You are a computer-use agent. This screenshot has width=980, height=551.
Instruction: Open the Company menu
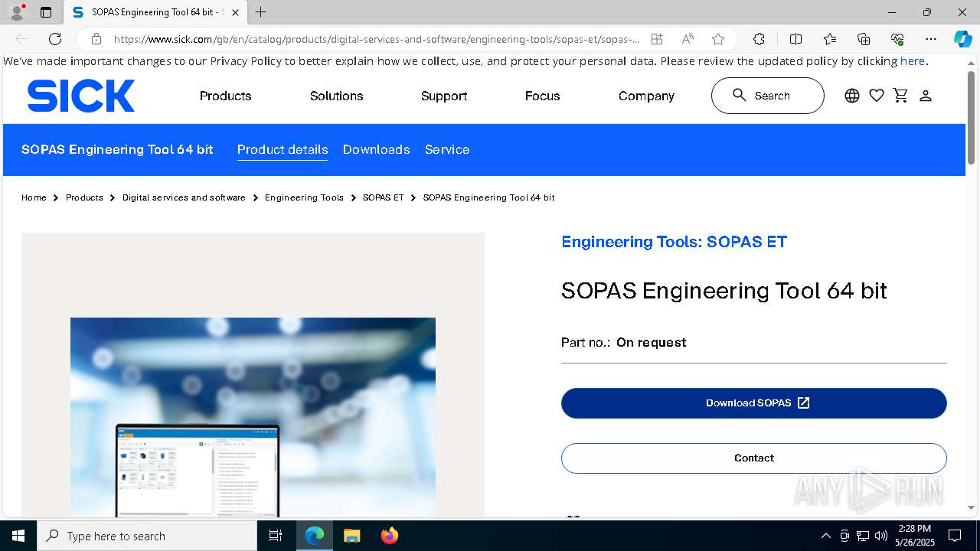tap(646, 96)
